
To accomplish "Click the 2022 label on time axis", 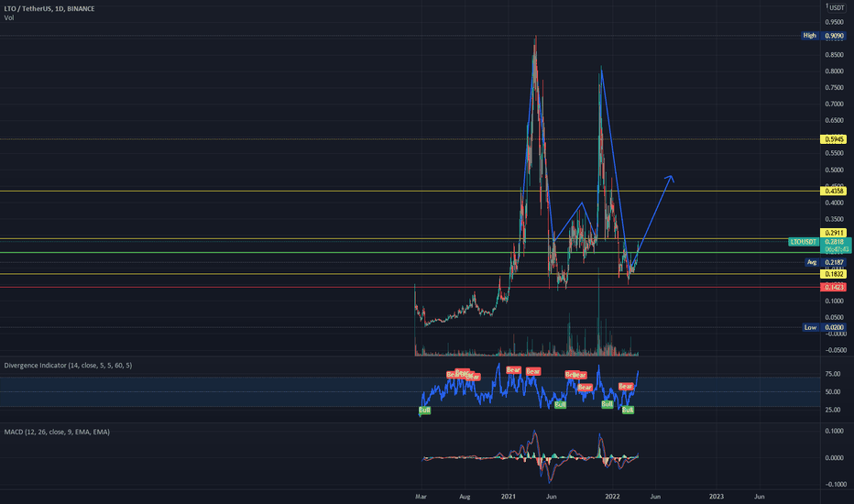I will (x=613, y=497).
